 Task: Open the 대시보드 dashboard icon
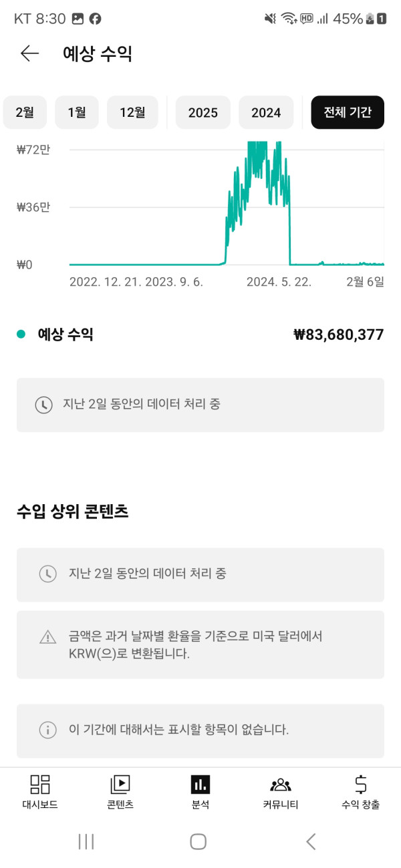(x=40, y=784)
